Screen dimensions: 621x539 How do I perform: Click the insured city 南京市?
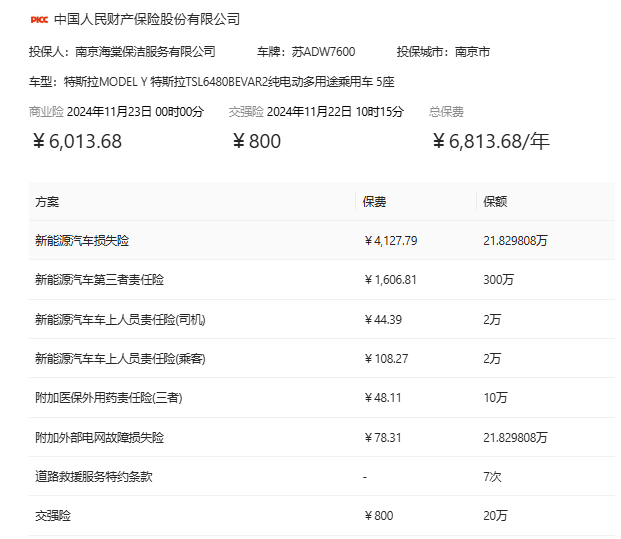click(x=472, y=51)
